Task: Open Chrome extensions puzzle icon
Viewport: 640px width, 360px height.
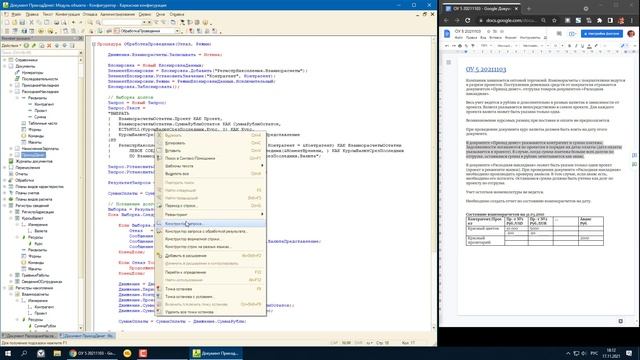Action: [x=600, y=20]
